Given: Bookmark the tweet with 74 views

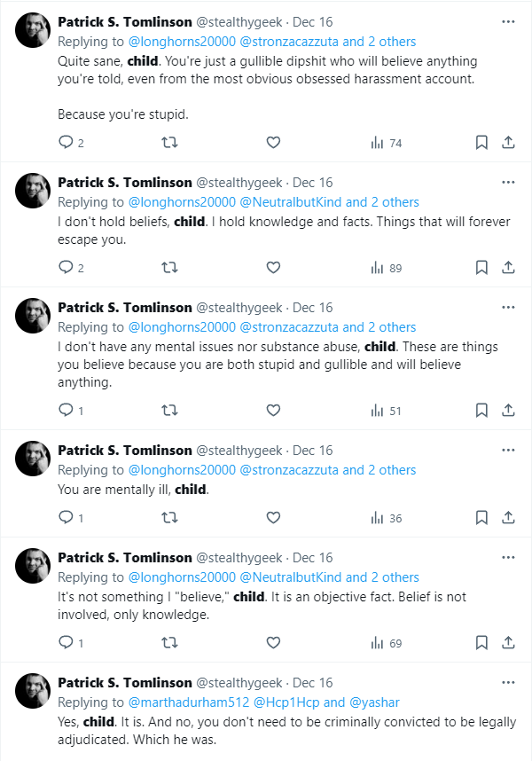Looking at the screenshot, I should click(x=481, y=143).
